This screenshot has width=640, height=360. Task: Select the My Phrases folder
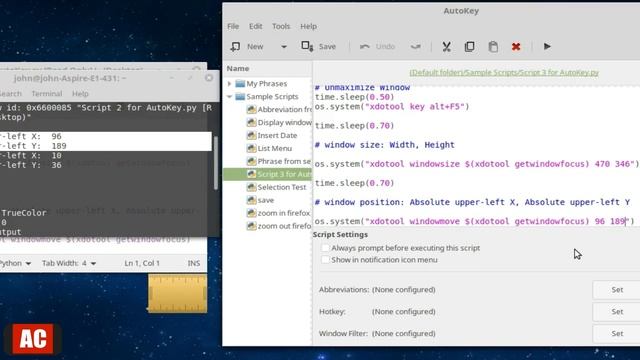click(267, 83)
